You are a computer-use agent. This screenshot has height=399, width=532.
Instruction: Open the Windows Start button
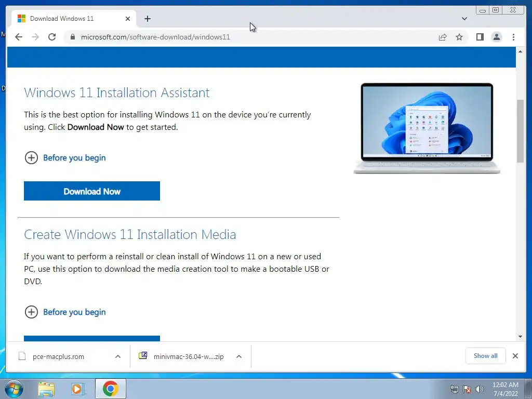pyautogui.click(x=14, y=389)
